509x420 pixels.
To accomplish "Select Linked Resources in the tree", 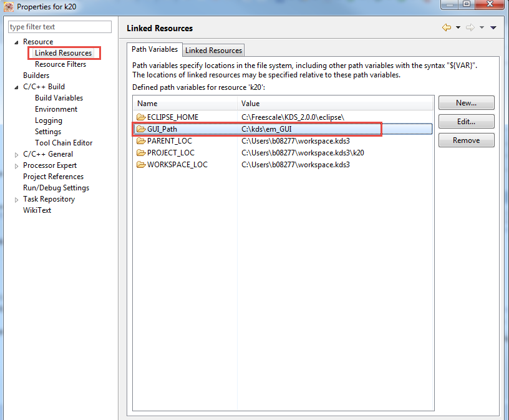I will 63,53.
